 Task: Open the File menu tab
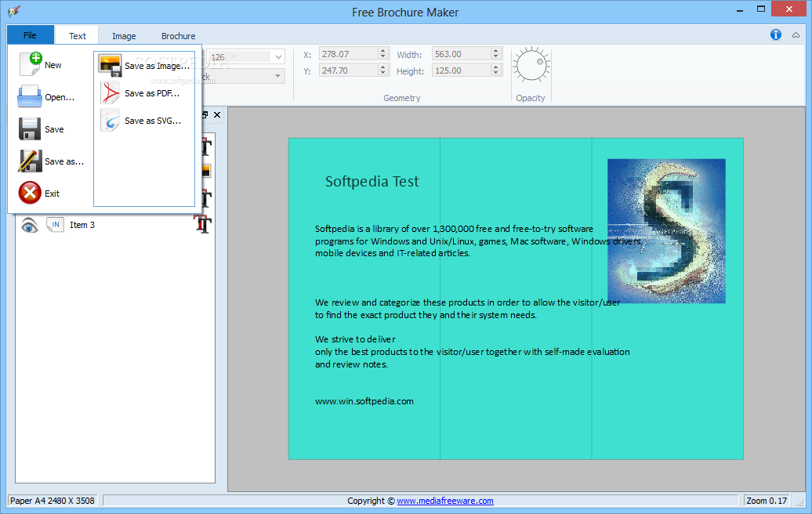pyautogui.click(x=30, y=35)
